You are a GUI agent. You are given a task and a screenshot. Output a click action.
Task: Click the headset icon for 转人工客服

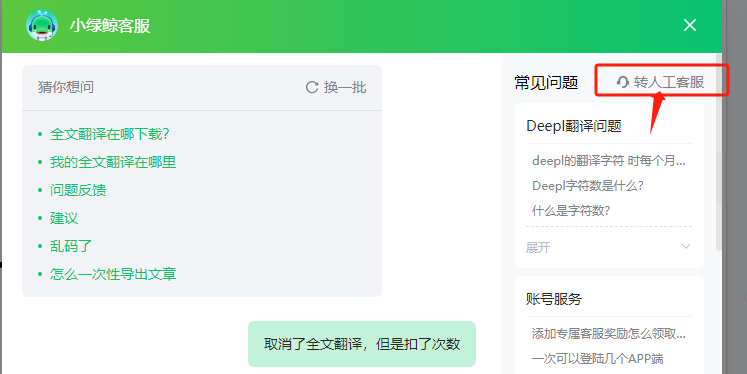click(x=623, y=82)
